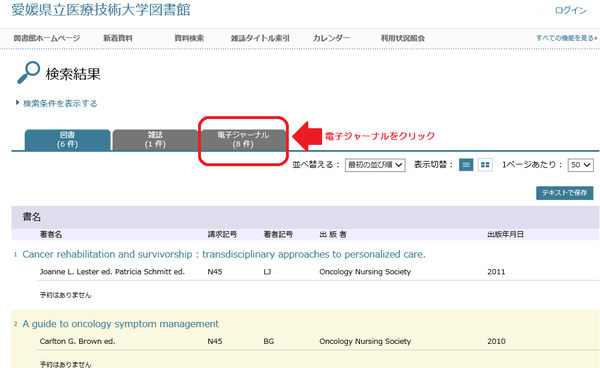This screenshot has height=368, width=600.
Task: Click すべての機能を見る link
Action: pos(566,38)
